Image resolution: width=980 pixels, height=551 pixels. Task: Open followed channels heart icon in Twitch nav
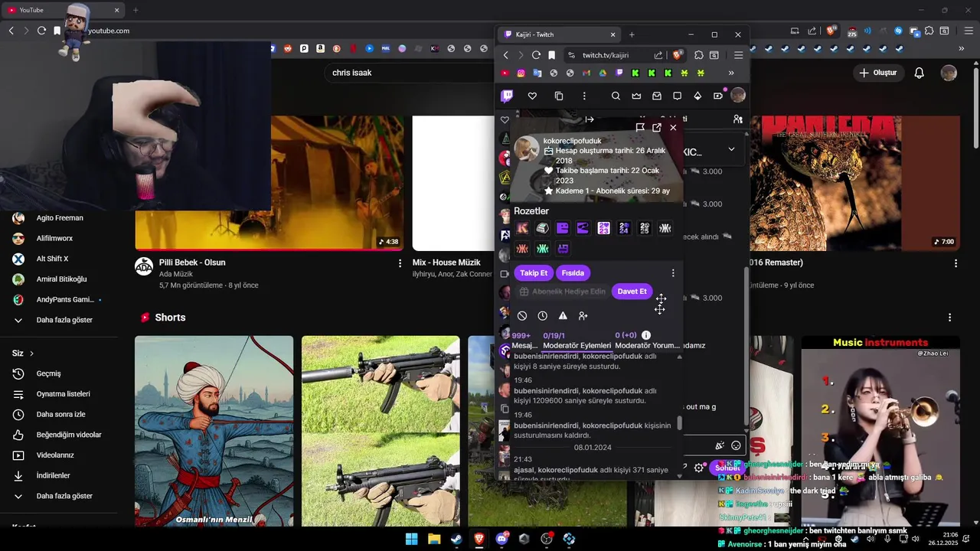tap(532, 96)
